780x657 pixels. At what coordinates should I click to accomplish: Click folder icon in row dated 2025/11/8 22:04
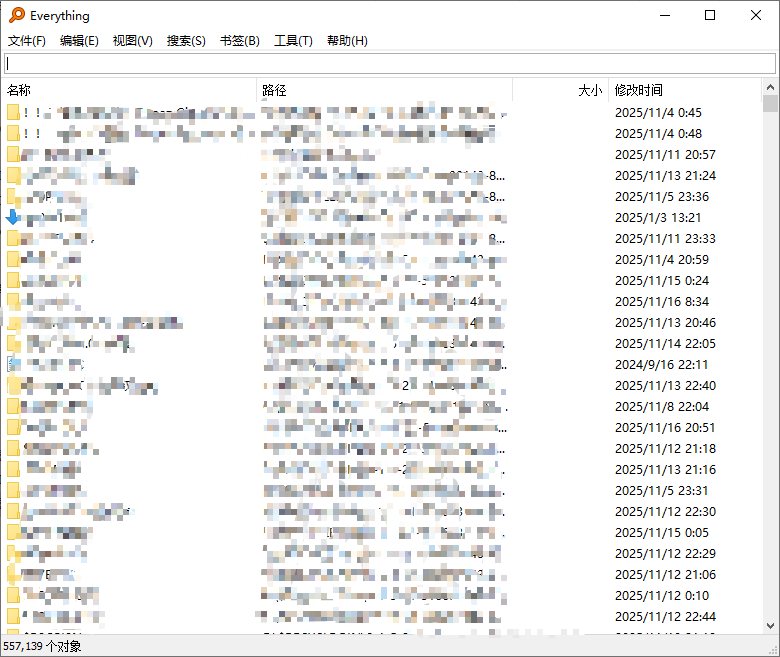tap(13, 406)
